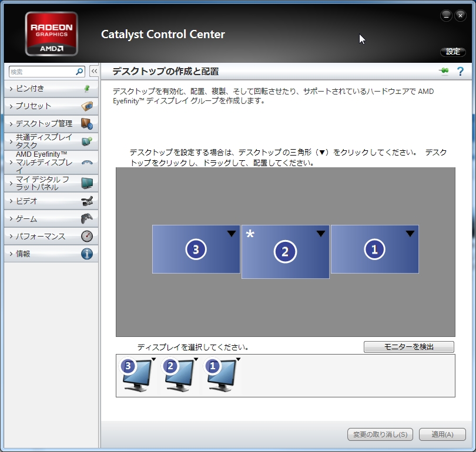Click the パフォーマンス gauge icon
This screenshot has width=476, height=452.
87,236
